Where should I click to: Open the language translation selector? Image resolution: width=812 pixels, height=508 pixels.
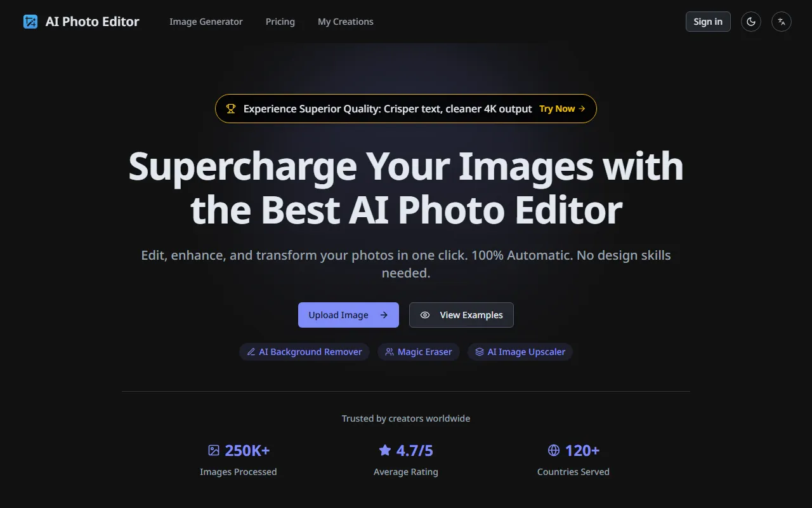[782, 22]
